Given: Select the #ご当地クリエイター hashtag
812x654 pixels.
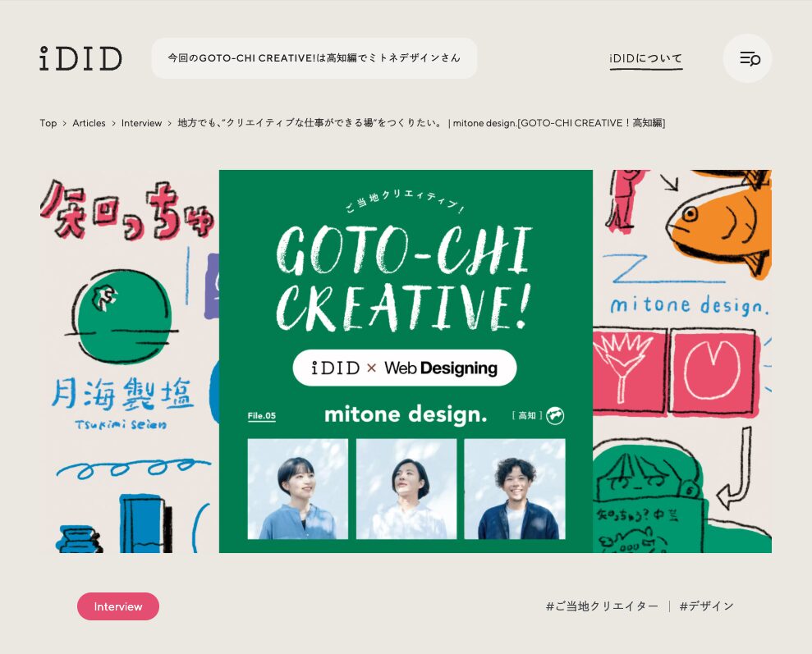Looking at the screenshot, I should [603, 606].
